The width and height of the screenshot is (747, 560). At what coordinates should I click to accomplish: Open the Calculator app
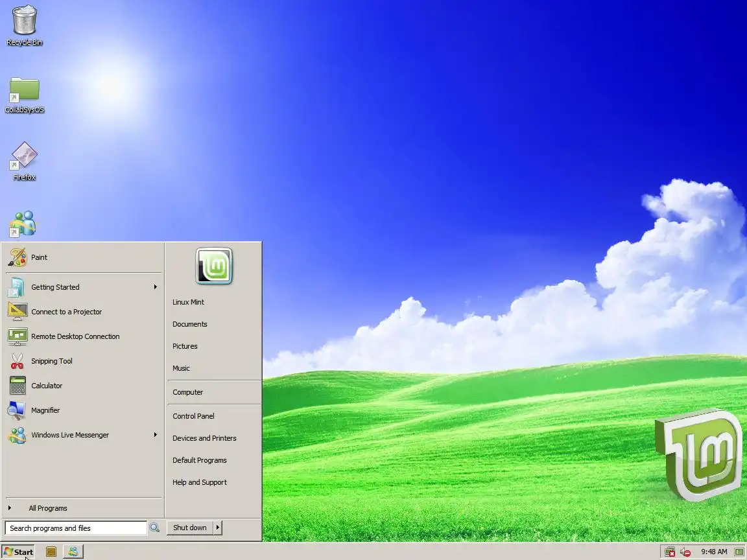[84, 386]
